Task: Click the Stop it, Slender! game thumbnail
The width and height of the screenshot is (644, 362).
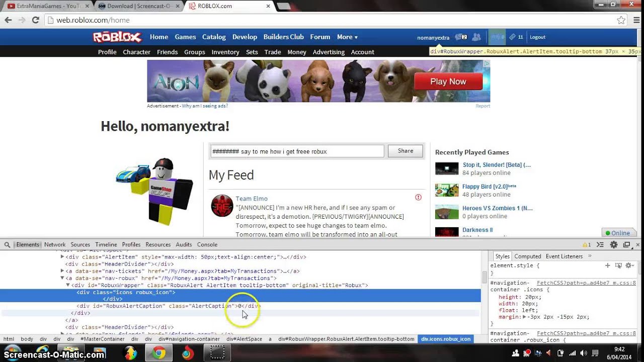Action: point(447,168)
